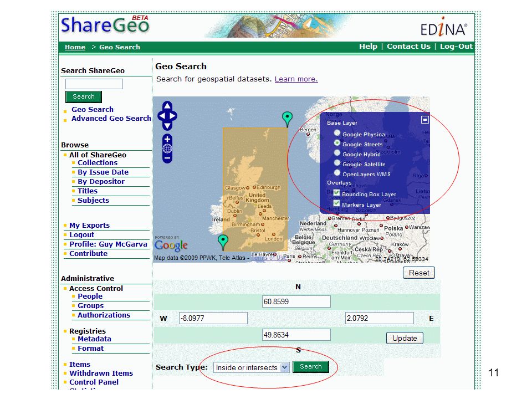This screenshot has height=399, width=532.
Task: Click the green marker southwest of Ireland
Action: [223, 242]
